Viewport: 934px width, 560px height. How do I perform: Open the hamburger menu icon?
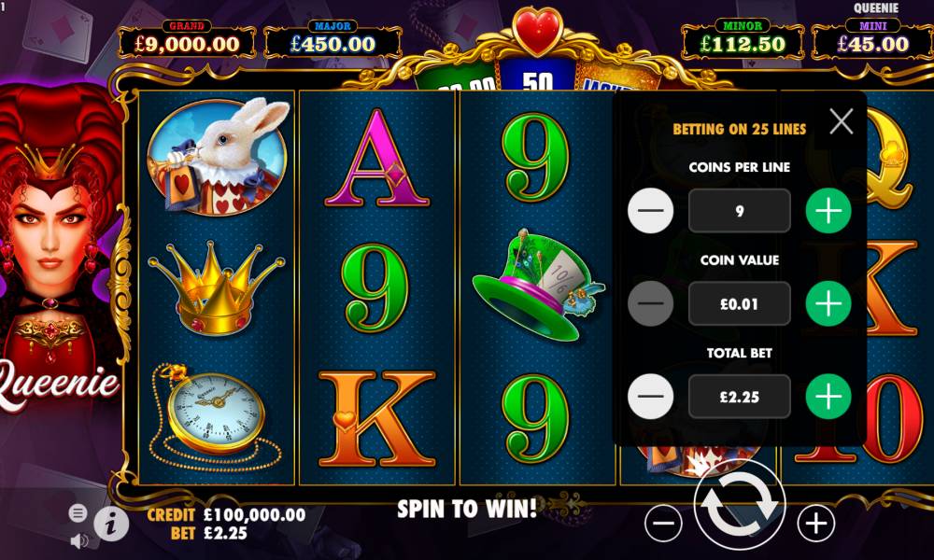pyautogui.click(x=78, y=513)
